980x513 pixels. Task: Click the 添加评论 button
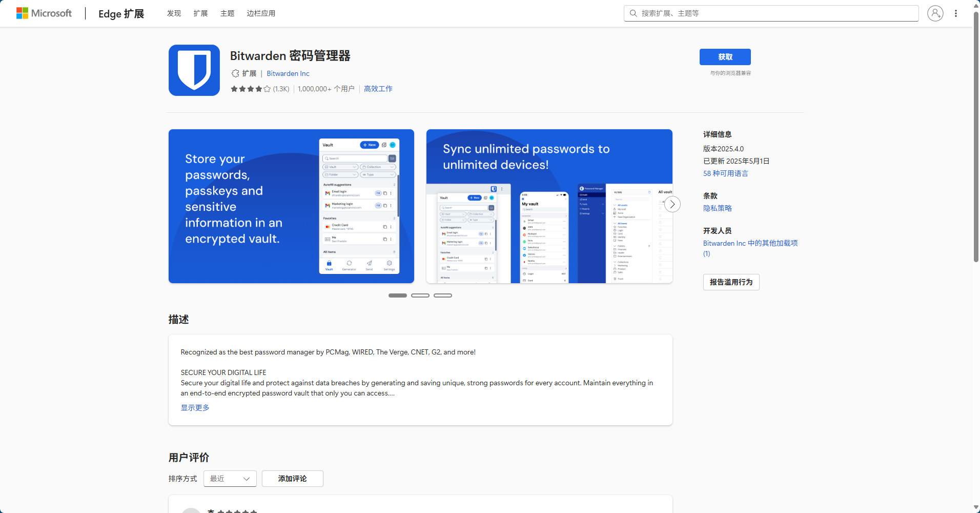pos(293,479)
